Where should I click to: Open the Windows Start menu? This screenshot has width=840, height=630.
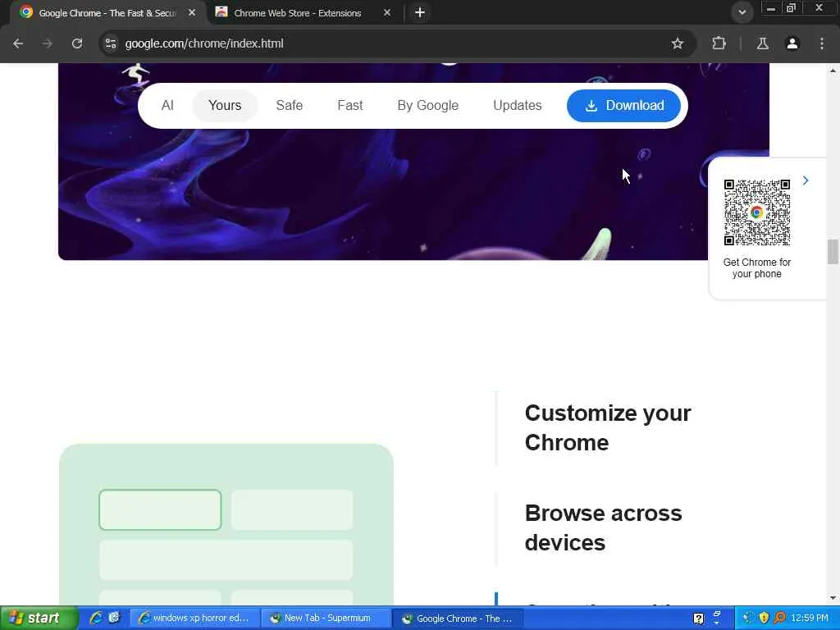[39, 619]
